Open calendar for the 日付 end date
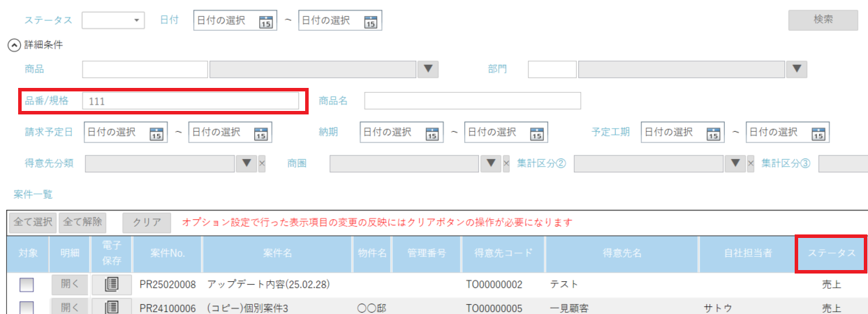 (371, 21)
